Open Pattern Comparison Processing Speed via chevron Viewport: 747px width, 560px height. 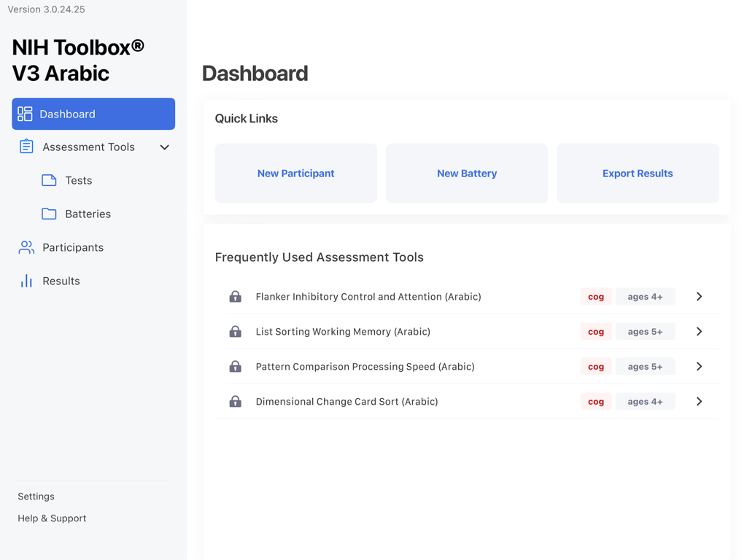[699, 366]
